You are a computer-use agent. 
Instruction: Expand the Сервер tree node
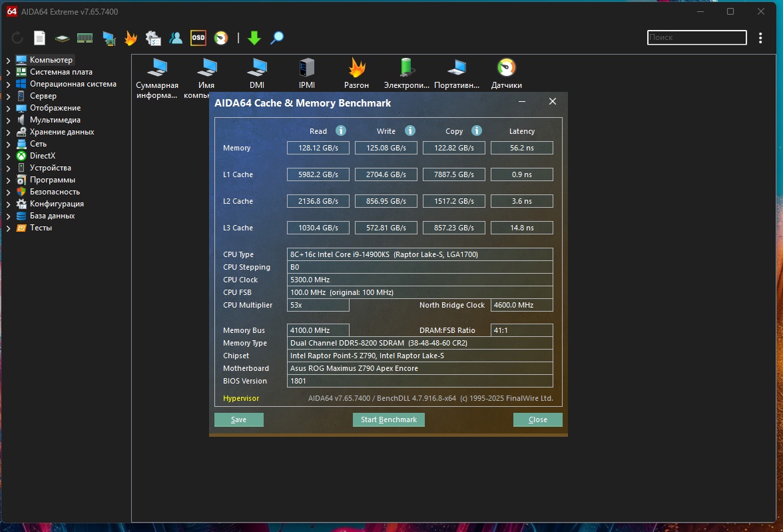click(x=8, y=96)
